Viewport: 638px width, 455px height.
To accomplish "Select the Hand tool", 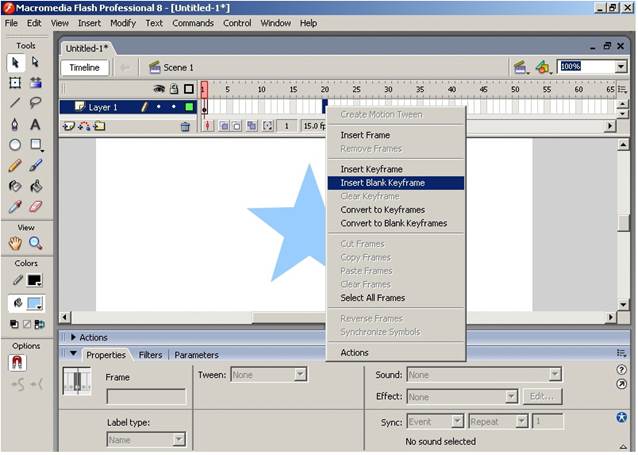I will click(15, 243).
